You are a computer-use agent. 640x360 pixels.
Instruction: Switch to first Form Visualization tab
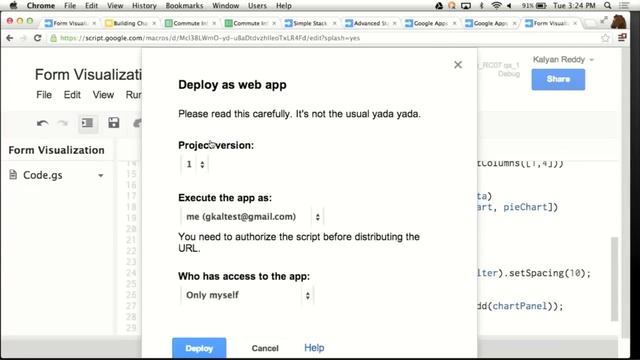[69, 23]
